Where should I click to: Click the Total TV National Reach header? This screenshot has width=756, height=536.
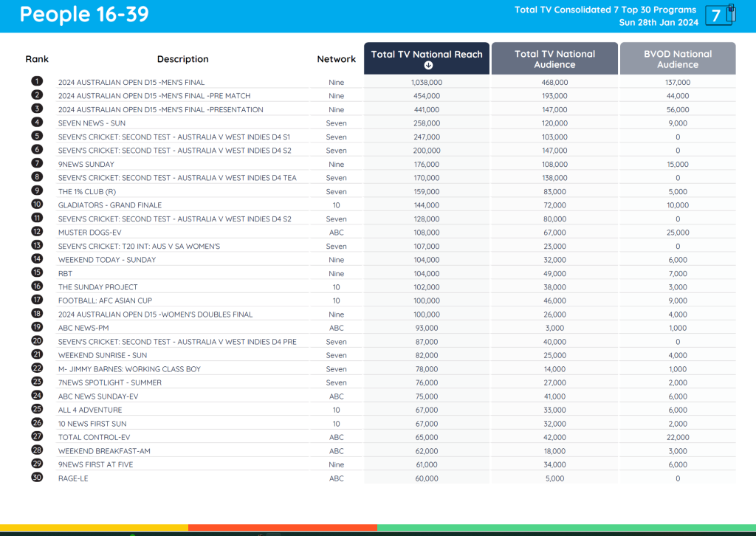(427, 54)
